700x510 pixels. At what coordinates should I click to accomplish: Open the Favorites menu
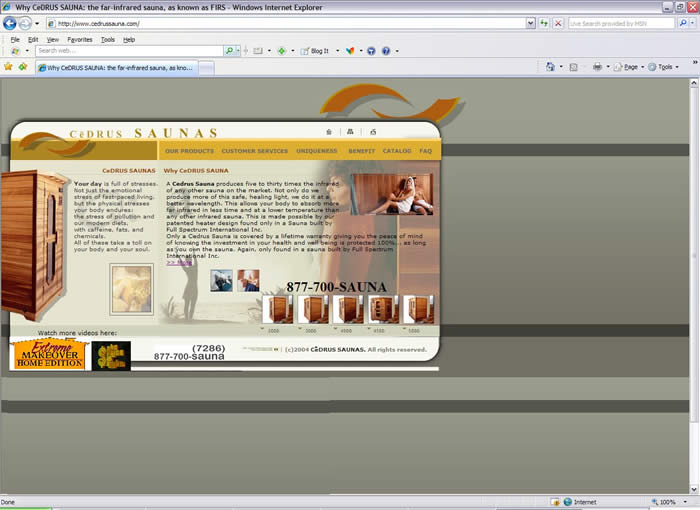[79, 39]
